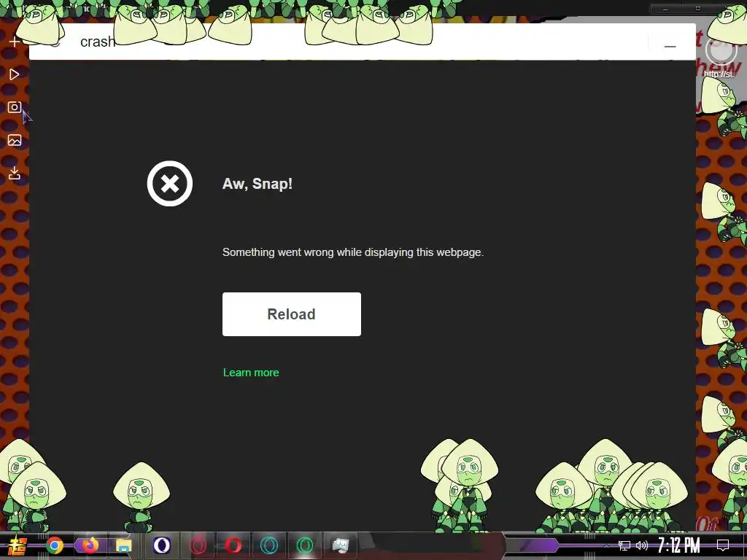Click the crossed circle error icon
Image resolution: width=747 pixels, height=560 pixels.
click(x=169, y=184)
